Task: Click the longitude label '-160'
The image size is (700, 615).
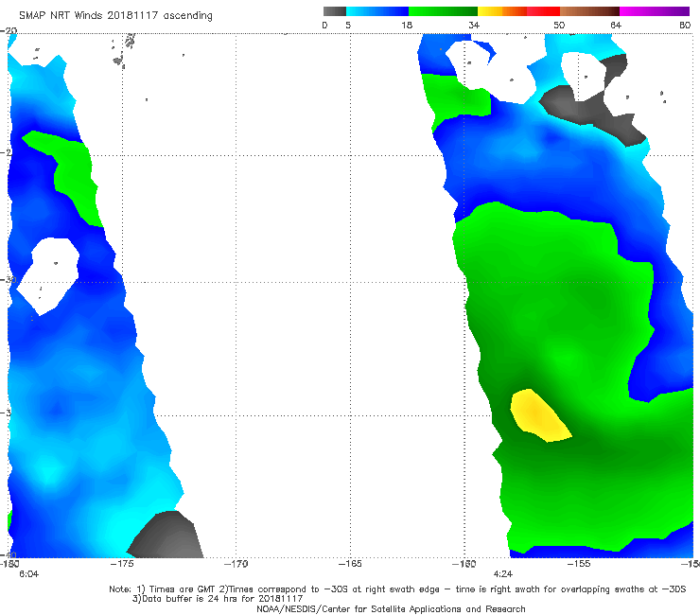Action: coord(464,564)
